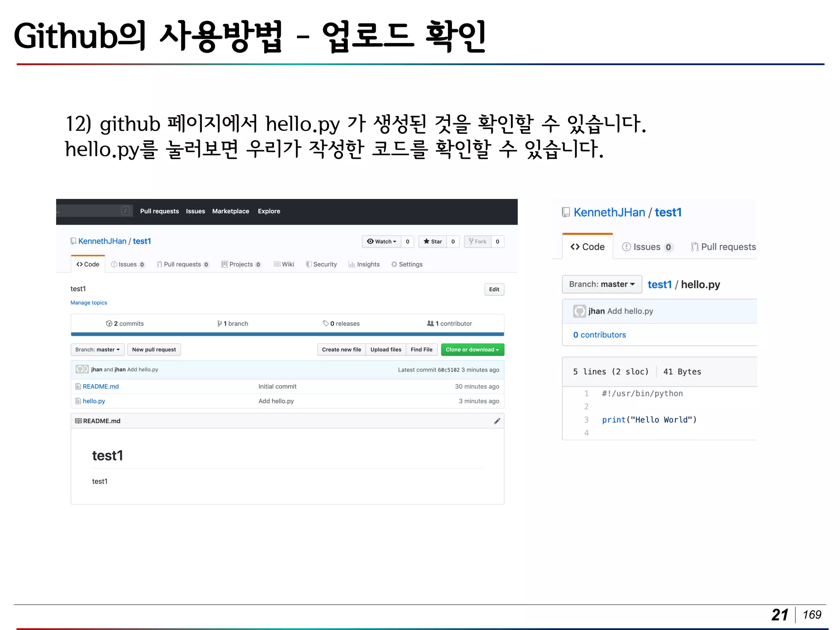Expand Branch: master dropdown beside test1 / hello.py
This screenshot has height=630, width=840.
coord(601,284)
